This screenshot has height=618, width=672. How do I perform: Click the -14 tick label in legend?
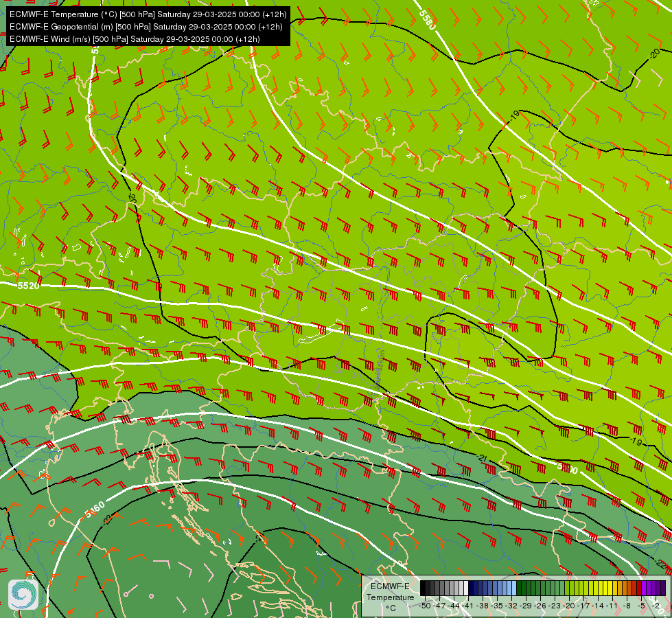tap(599, 606)
